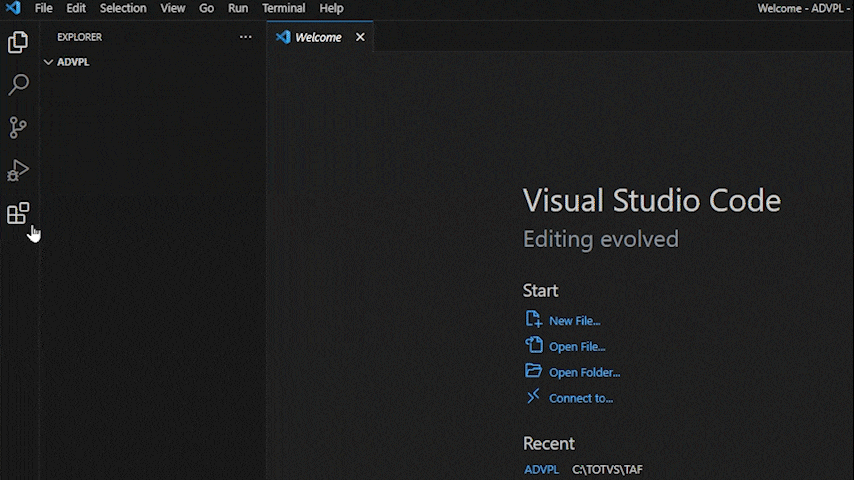Open the Go menu

[x=206, y=8]
